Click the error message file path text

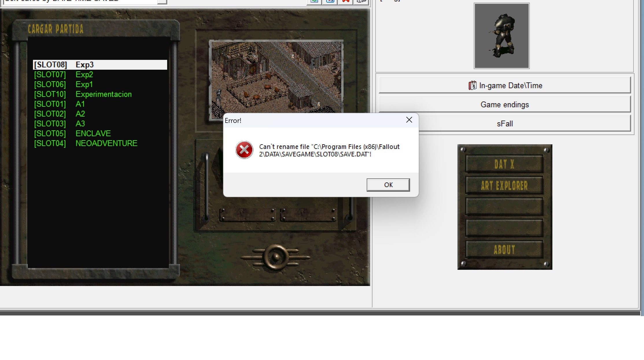(329, 150)
